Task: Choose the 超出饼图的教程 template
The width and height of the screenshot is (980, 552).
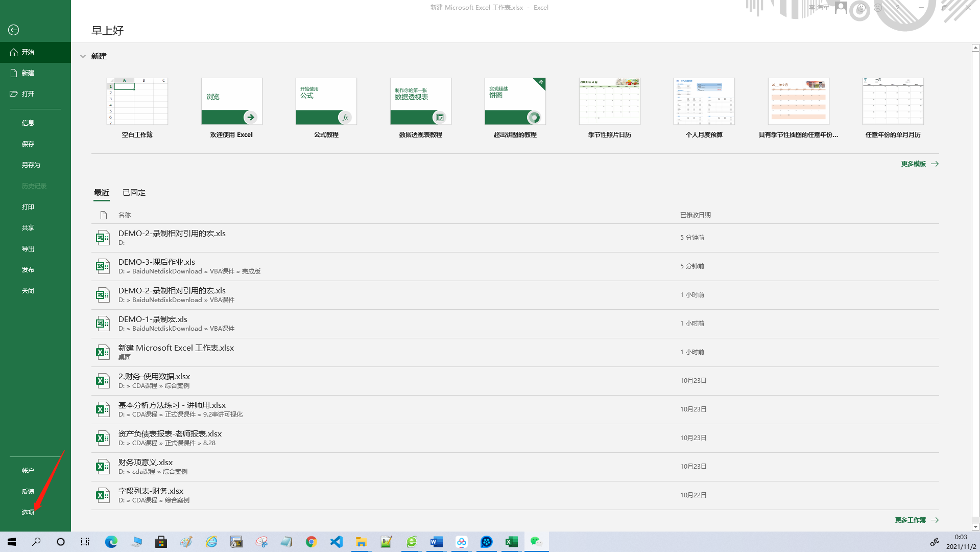Action: tap(515, 101)
